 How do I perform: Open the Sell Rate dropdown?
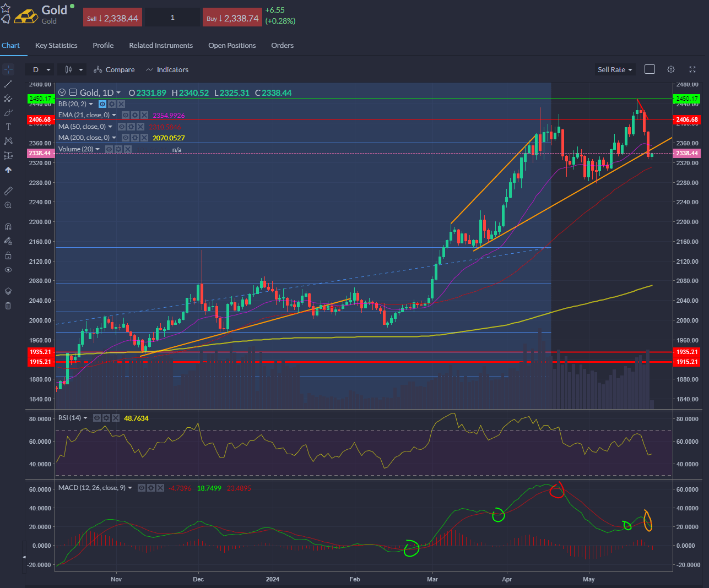615,69
